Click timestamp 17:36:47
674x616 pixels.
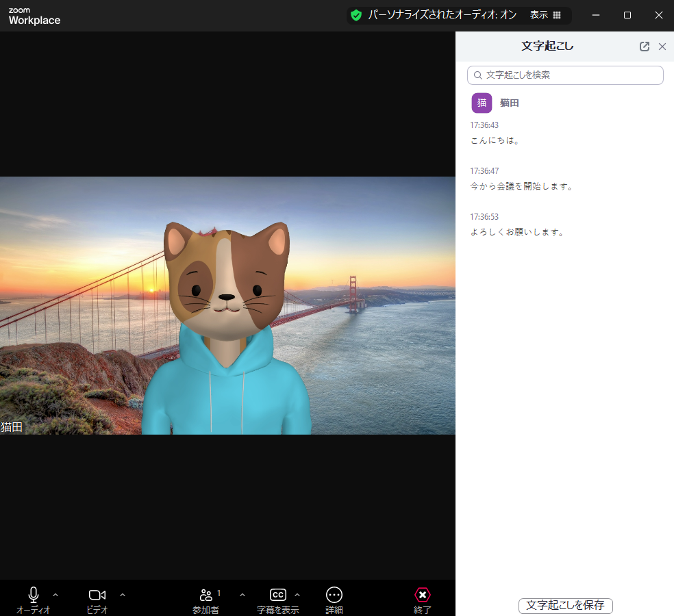484,171
